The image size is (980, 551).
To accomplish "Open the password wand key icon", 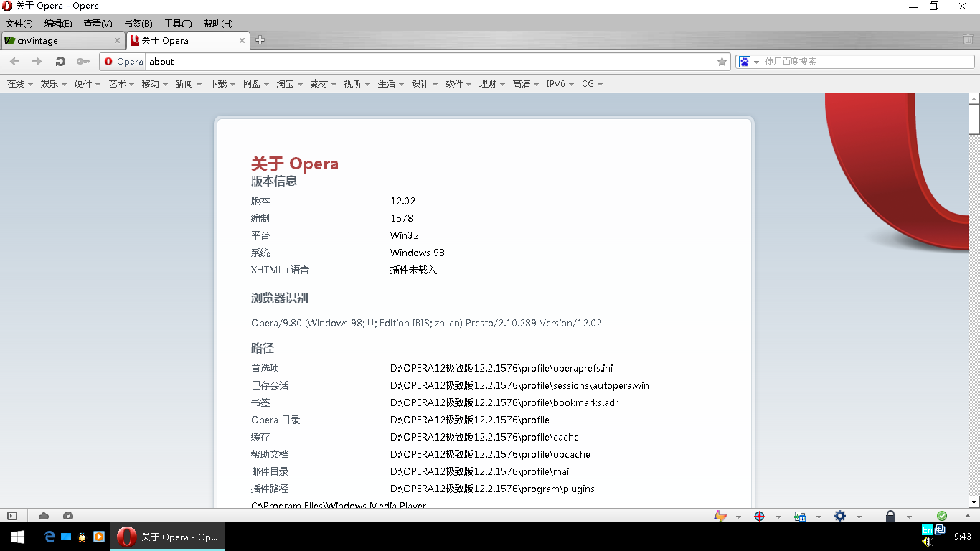I will (x=83, y=62).
